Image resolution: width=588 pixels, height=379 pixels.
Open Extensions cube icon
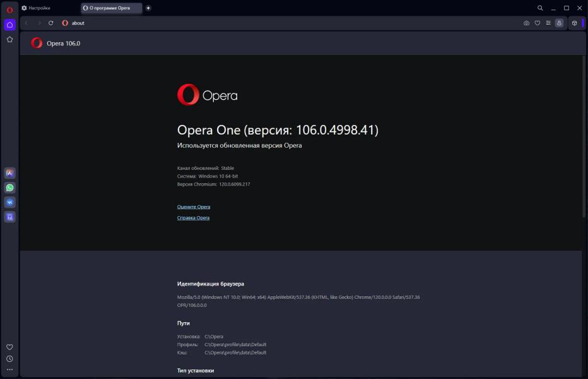(x=574, y=23)
